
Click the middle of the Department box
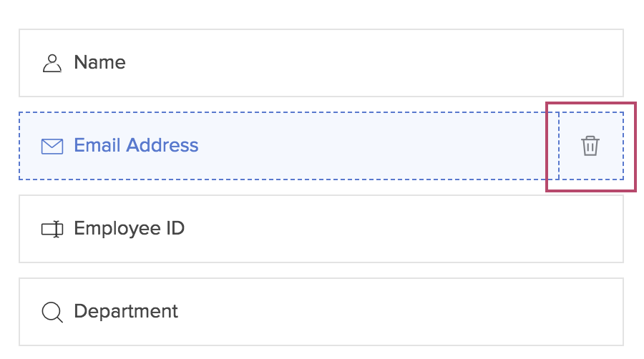pyautogui.click(x=321, y=312)
